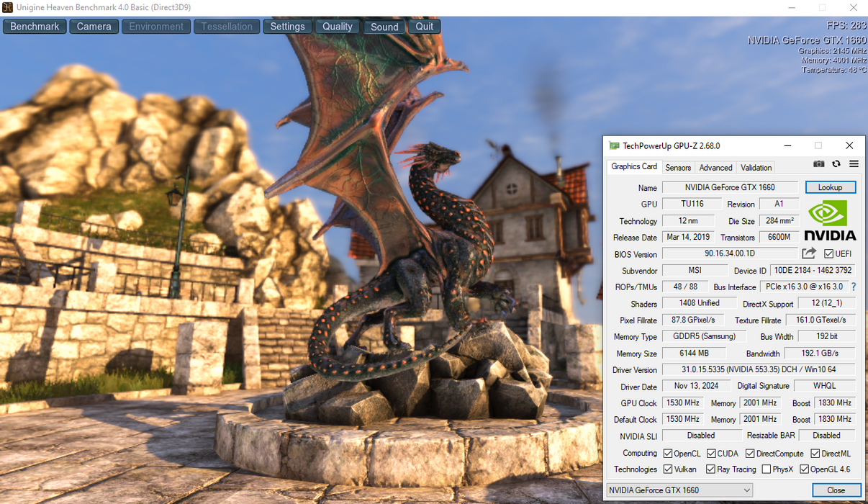Click the BIOS export share icon
The width and height of the screenshot is (868, 504).
pyautogui.click(x=809, y=253)
